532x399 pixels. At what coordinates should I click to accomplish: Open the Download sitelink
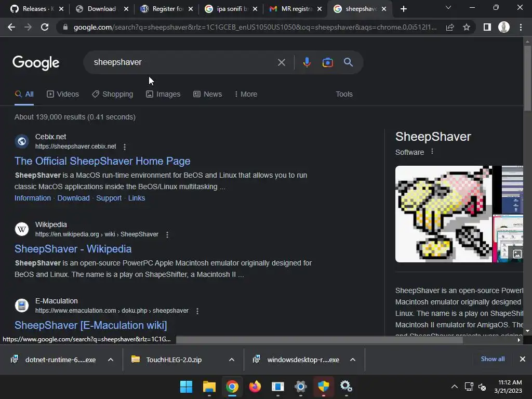73,198
